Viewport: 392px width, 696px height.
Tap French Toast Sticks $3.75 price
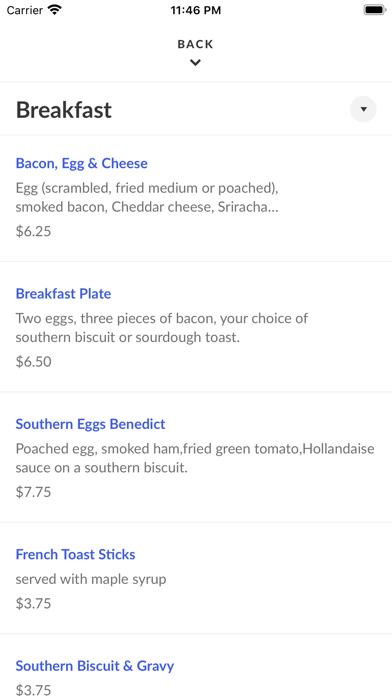point(33,604)
